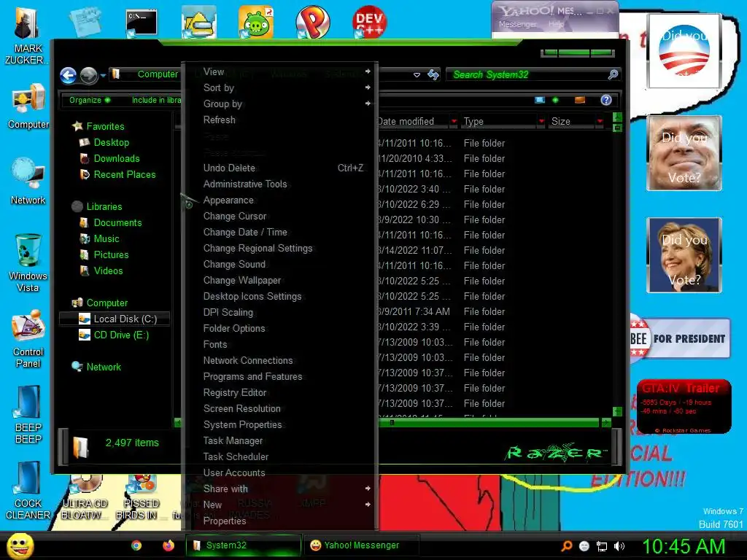747x560 pixels.
Task: Click the file list horizontal scrollbar
Action: pos(489,422)
